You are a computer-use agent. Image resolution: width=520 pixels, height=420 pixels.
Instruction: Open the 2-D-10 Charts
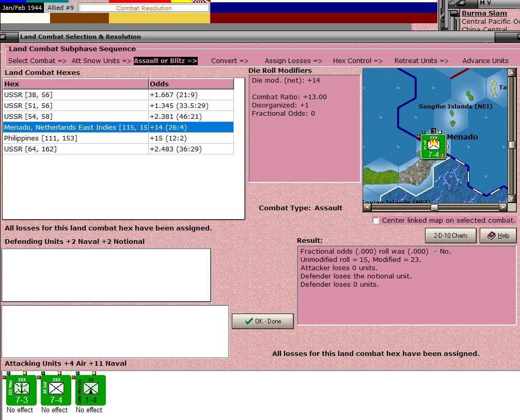coord(450,235)
